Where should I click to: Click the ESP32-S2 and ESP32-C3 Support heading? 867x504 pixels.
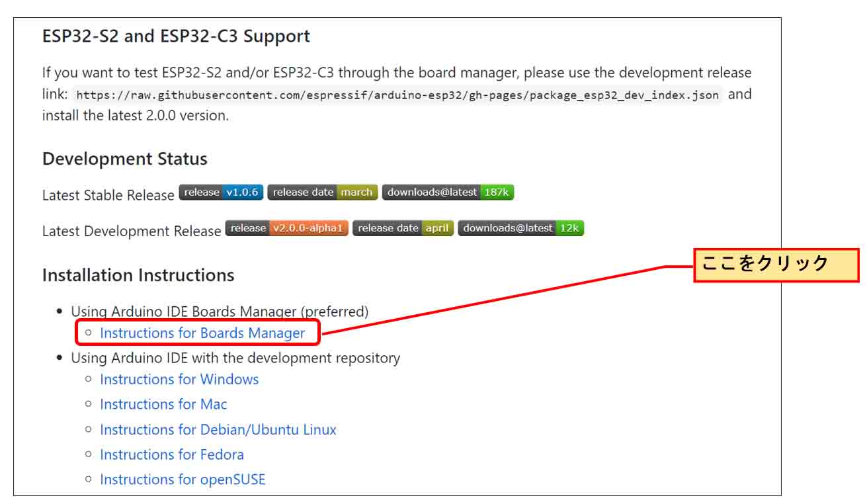point(176,36)
